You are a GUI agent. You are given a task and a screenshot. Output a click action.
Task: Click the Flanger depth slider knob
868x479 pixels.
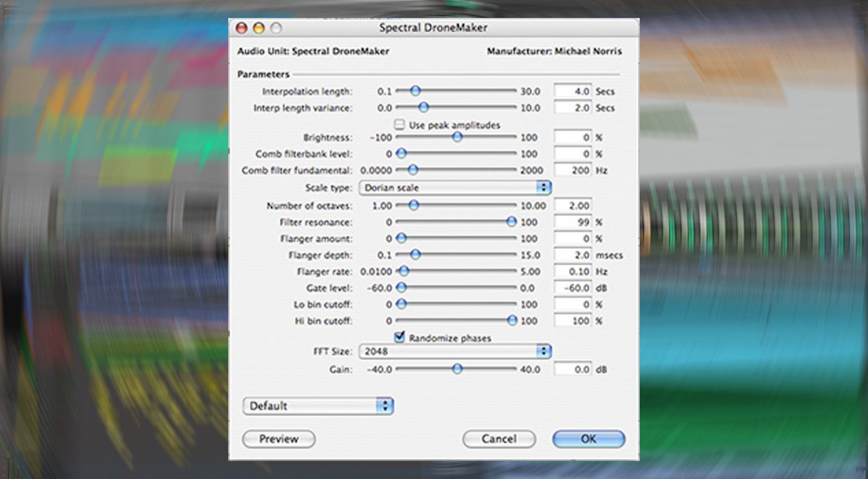pyautogui.click(x=415, y=255)
